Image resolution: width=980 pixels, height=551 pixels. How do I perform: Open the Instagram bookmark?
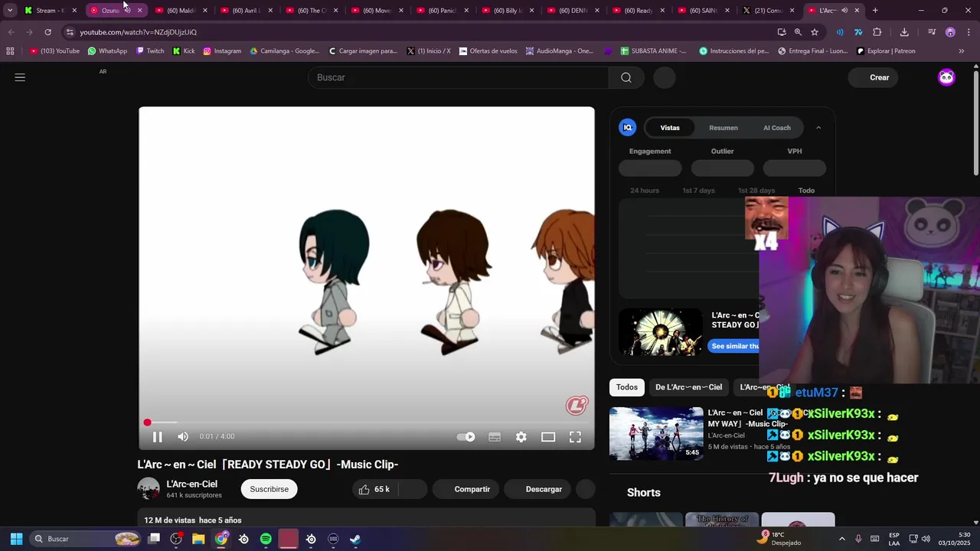tap(222, 51)
